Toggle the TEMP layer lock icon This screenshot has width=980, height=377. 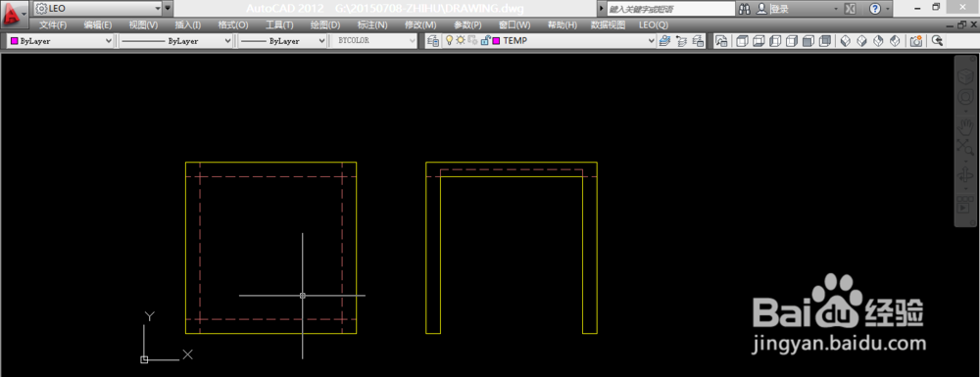click(485, 40)
